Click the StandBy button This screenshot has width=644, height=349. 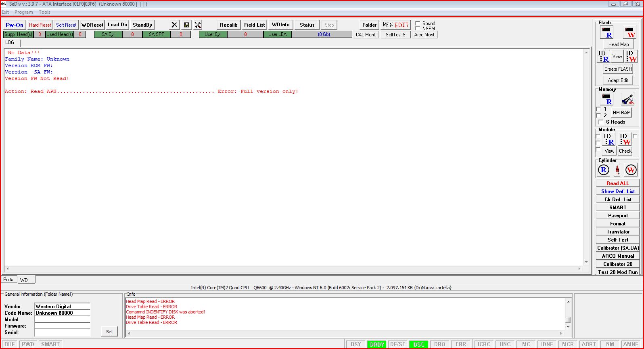click(142, 25)
